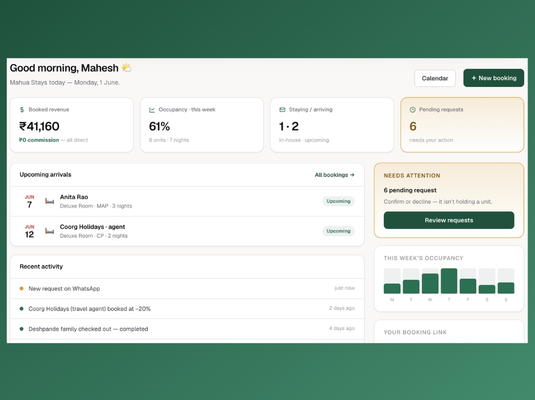Click the Review requests button
535x400 pixels.
click(x=449, y=220)
